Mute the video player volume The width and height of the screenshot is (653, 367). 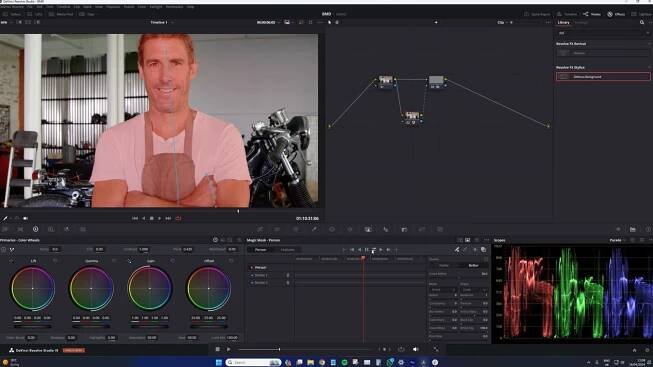coord(415,349)
